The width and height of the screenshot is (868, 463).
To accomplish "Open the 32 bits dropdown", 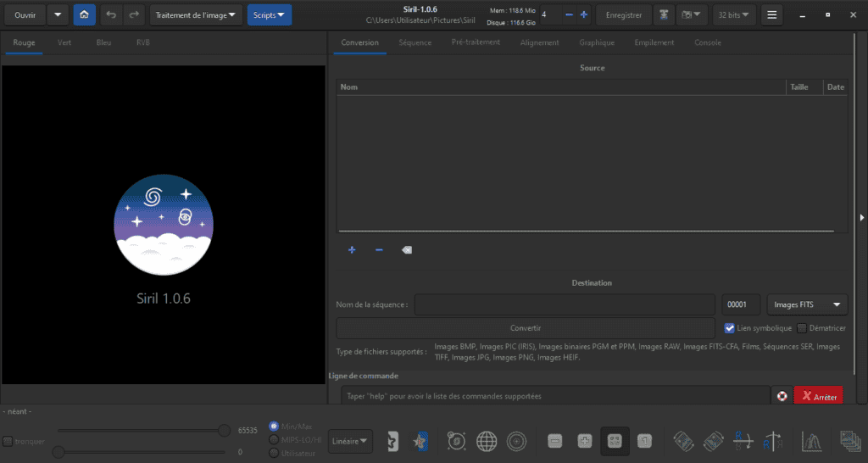I will point(733,15).
